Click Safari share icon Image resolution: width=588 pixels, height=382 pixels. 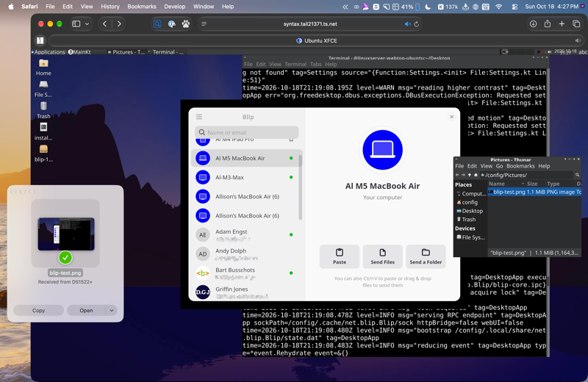548,24
